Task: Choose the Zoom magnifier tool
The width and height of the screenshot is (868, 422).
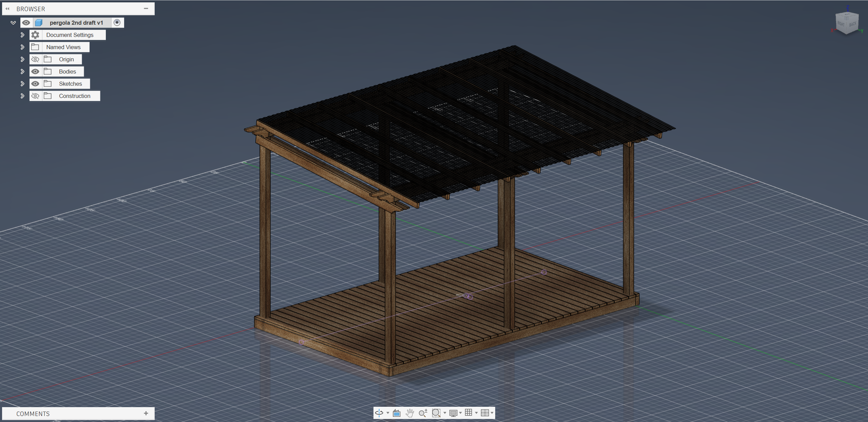Action: [x=423, y=413]
